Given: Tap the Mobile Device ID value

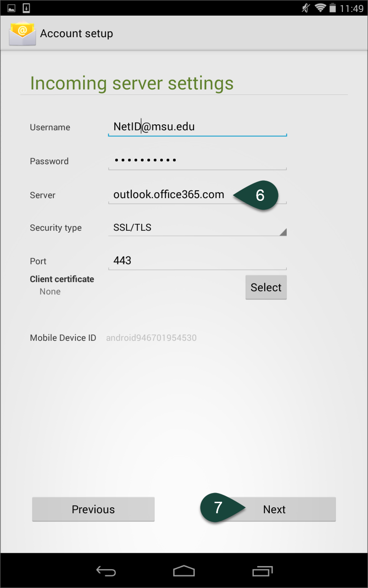Looking at the screenshot, I should click(151, 338).
